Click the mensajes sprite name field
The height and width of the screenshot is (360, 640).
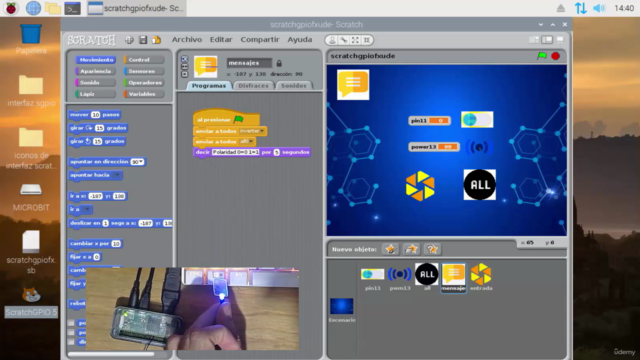(249, 63)
